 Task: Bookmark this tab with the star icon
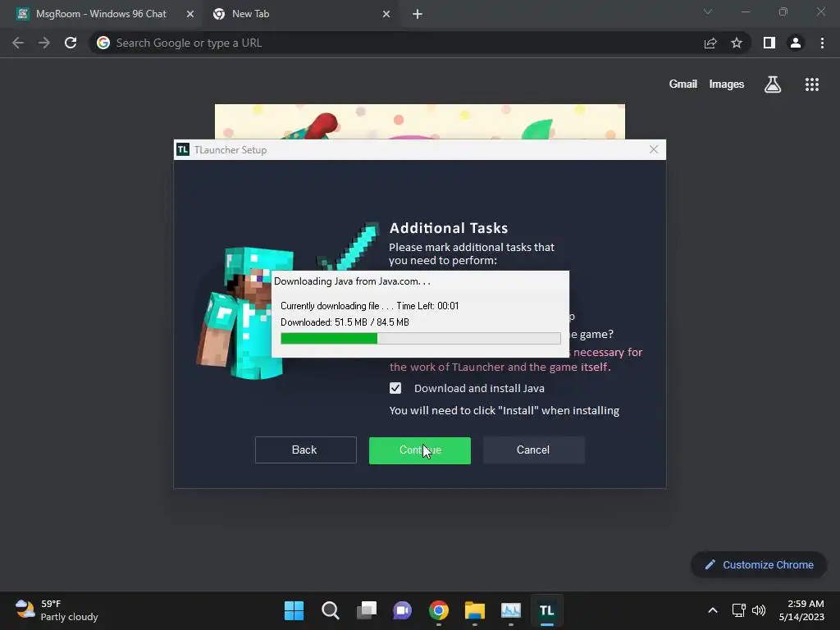point(737,43)
